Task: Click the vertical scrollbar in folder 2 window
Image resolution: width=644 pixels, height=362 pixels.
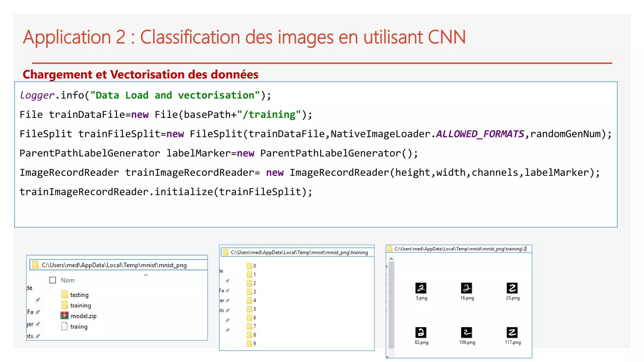Action: click(x=391, y=305)
